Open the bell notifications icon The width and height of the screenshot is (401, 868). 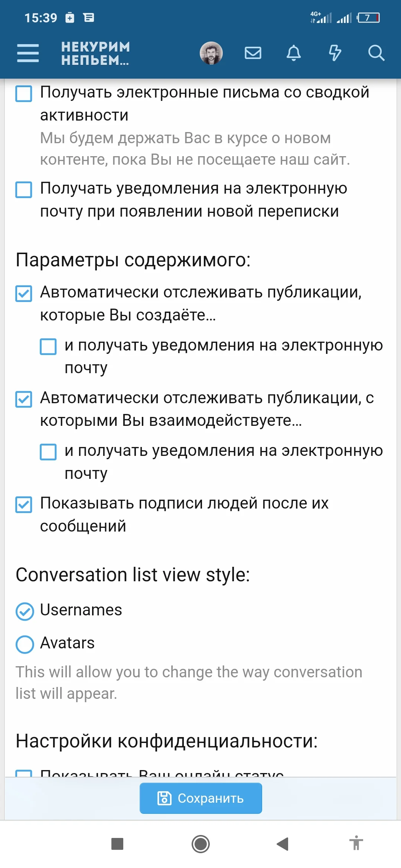(x=293, y=53)
